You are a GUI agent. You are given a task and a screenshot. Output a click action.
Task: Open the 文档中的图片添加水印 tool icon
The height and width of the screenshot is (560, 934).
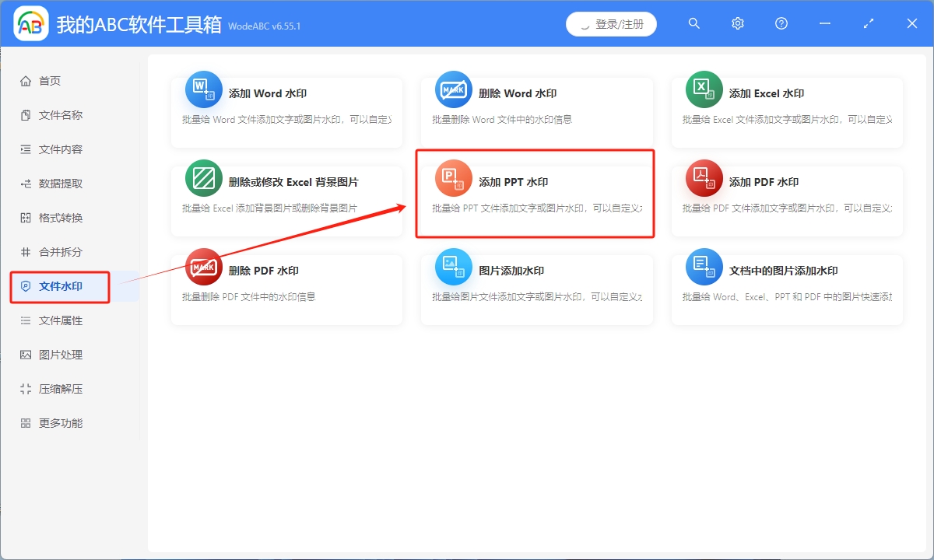coord(704,266)
